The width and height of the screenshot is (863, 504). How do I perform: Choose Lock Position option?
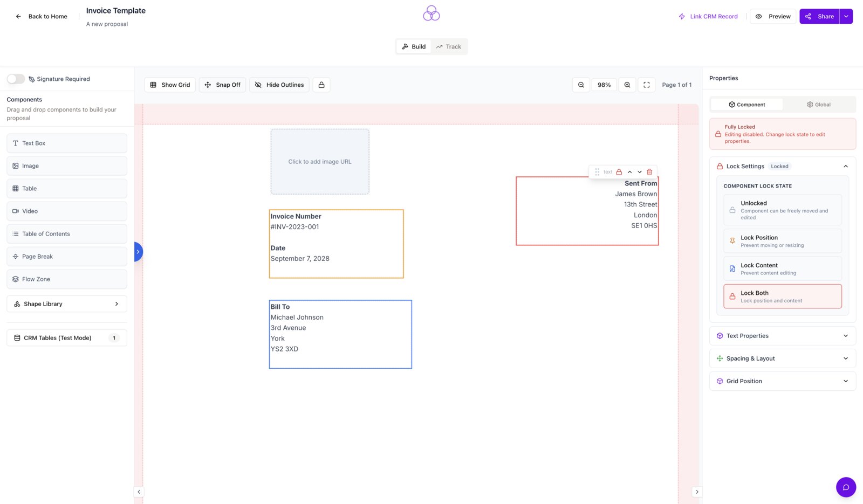click(x=782, y=241)
